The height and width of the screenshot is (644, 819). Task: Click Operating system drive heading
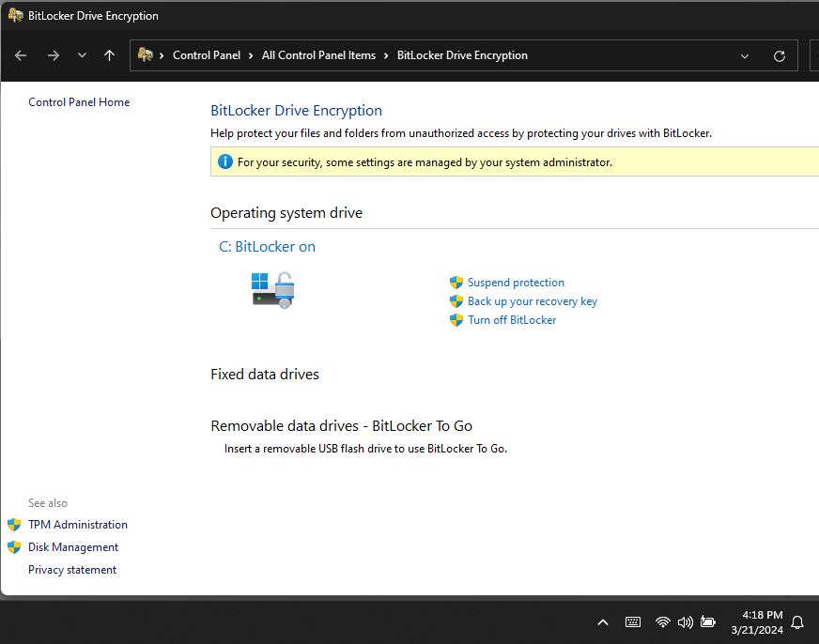click(286, 213)
